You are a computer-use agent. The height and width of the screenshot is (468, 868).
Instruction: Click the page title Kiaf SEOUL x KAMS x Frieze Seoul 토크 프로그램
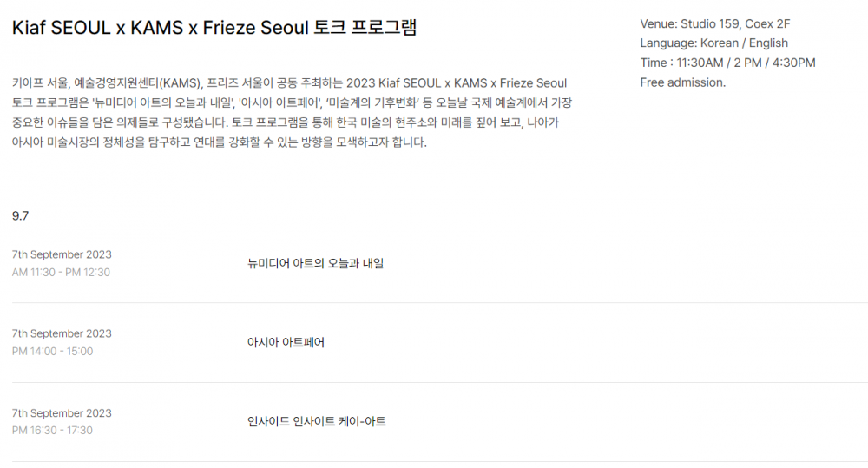214,27
